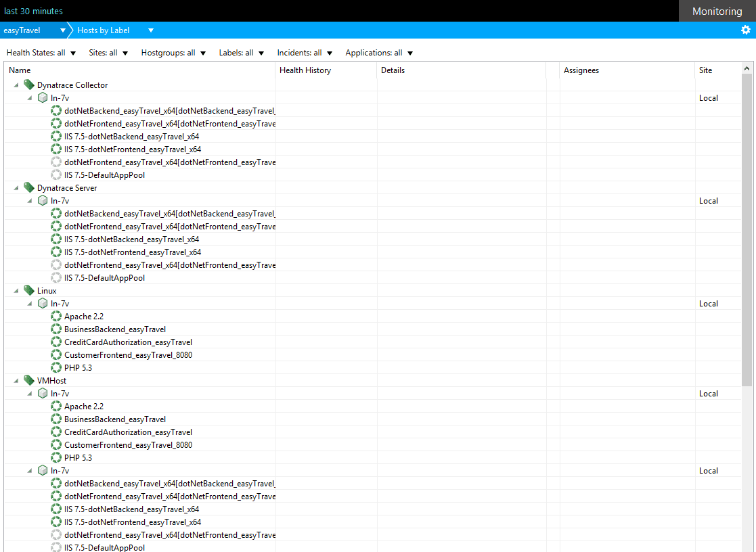Switch to the Monitoring tab

pyautogui.click(x=717, y=11)
